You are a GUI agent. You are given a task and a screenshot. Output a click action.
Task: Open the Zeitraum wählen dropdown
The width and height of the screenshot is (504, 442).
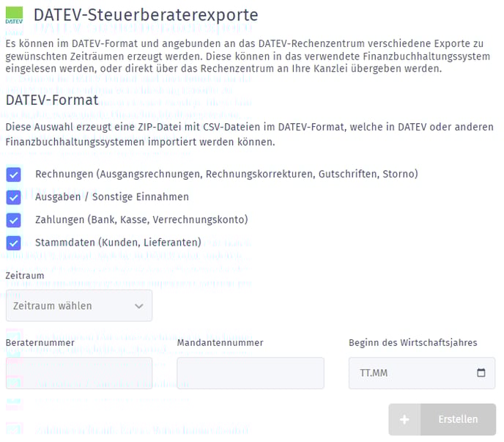click(x=79, y=306)
